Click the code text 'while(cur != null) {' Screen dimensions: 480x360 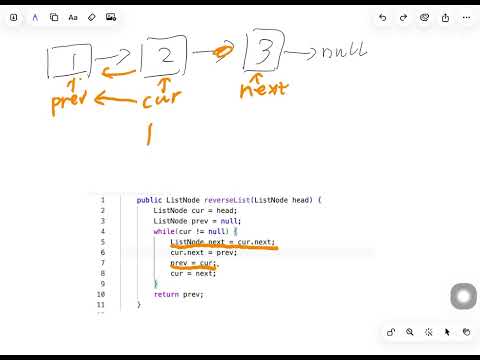point(195,231)
